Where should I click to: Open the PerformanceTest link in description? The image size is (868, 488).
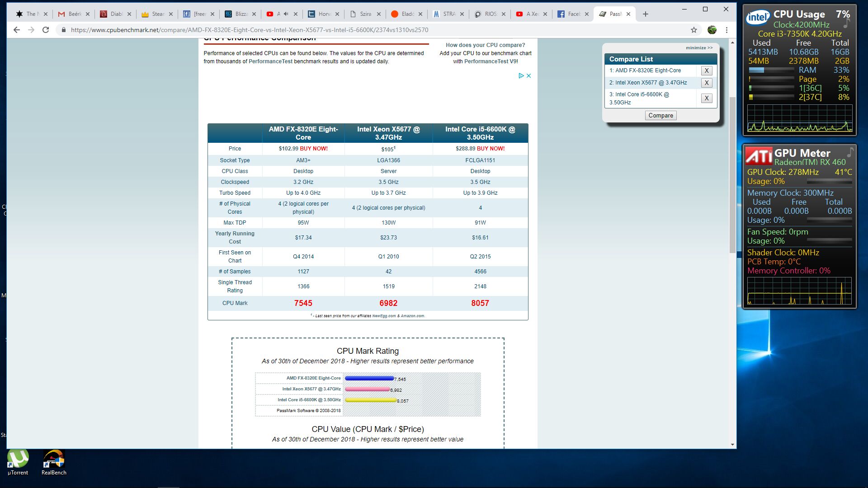click(270, 61)
